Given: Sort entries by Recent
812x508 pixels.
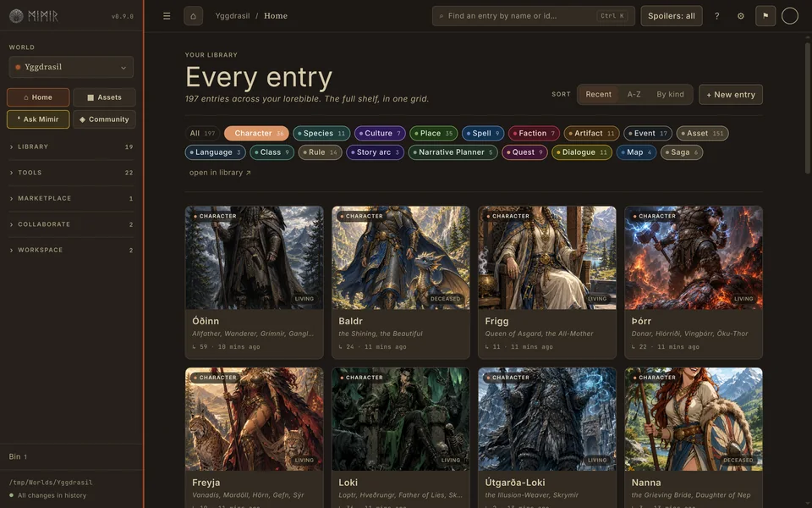Looking at the screenshot, I should [598, 94].
